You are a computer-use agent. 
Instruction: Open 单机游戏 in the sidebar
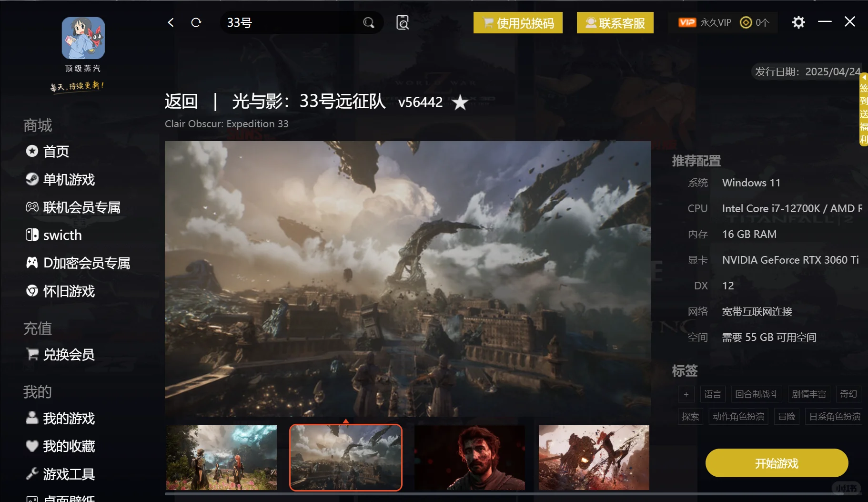click(x=60, y=180)
